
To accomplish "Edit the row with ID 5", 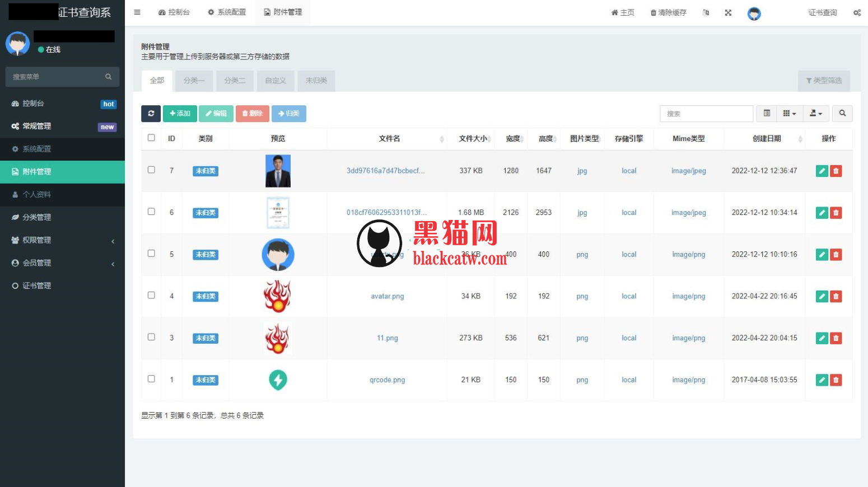I will [x=822, y=254].
